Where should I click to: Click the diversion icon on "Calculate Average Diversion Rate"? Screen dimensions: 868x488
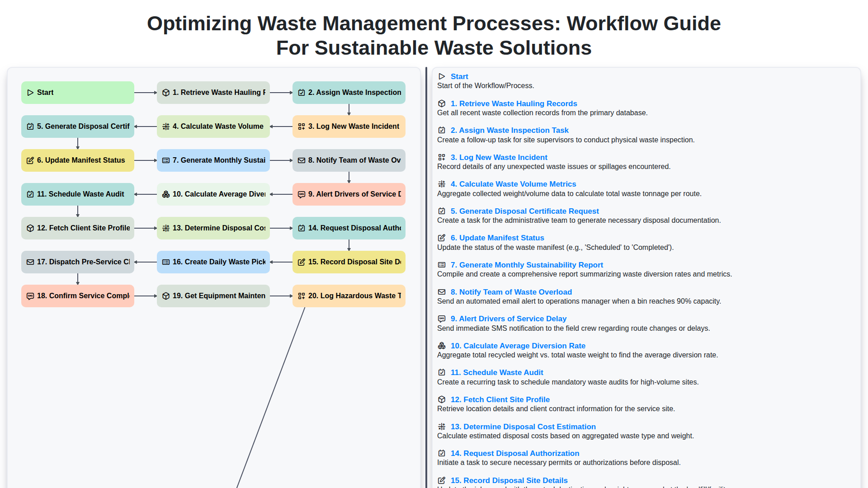[x=165, y=194]
